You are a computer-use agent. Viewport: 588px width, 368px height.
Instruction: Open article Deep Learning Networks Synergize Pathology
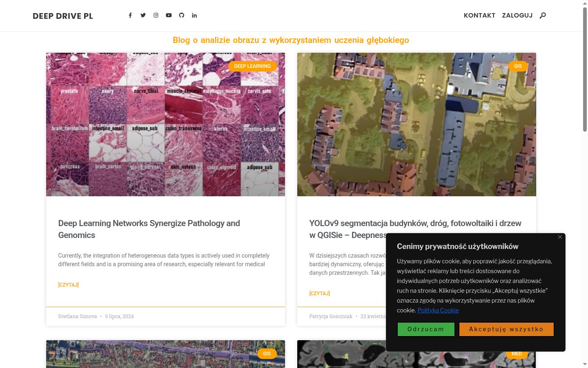(149, 229)
